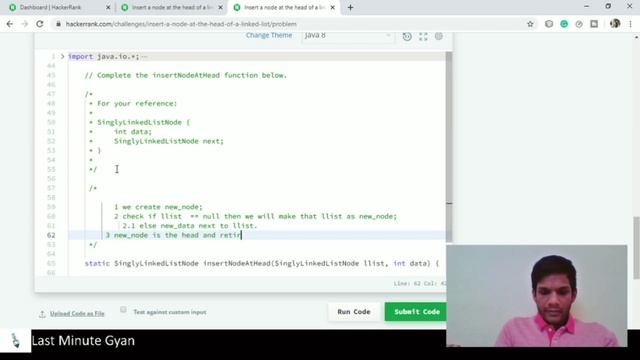Open the editor settings gear icon
Screen dimensions: 640x360
point(439,36)
